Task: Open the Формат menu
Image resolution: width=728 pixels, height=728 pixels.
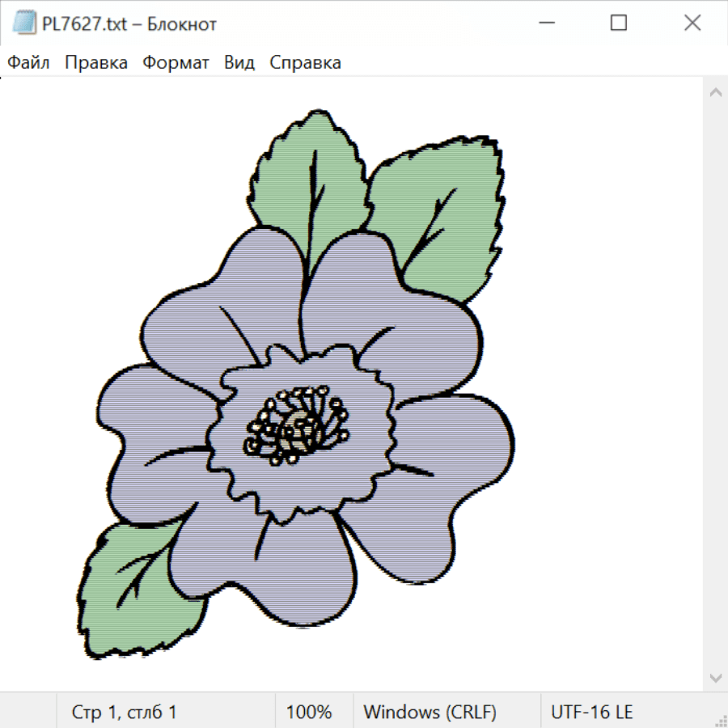Action: click(176, 63)
